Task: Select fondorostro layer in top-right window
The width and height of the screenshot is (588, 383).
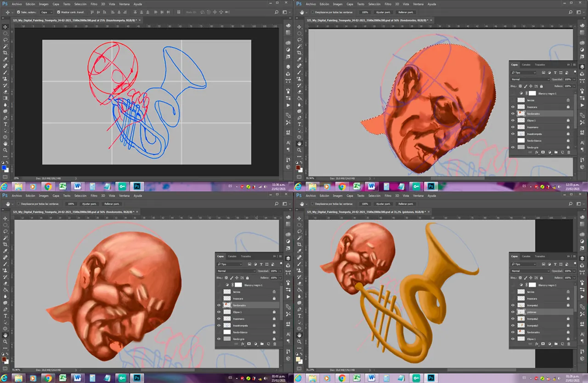Action: point(542,114)
